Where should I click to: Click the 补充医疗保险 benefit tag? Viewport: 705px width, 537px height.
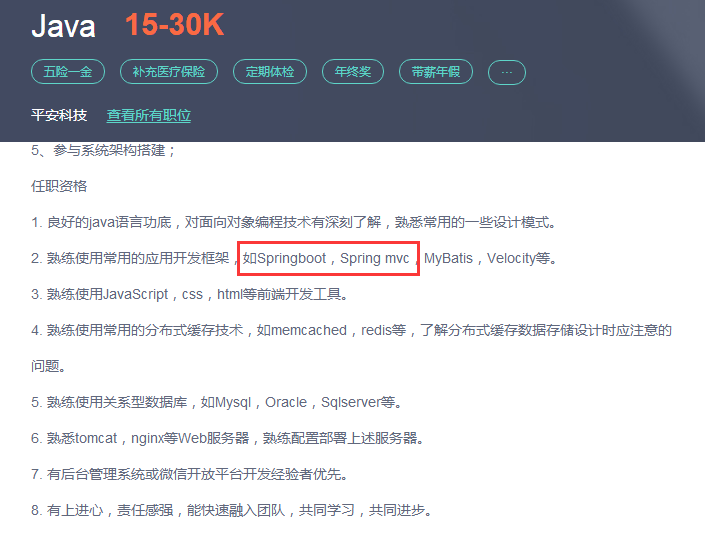coord(169,72)
